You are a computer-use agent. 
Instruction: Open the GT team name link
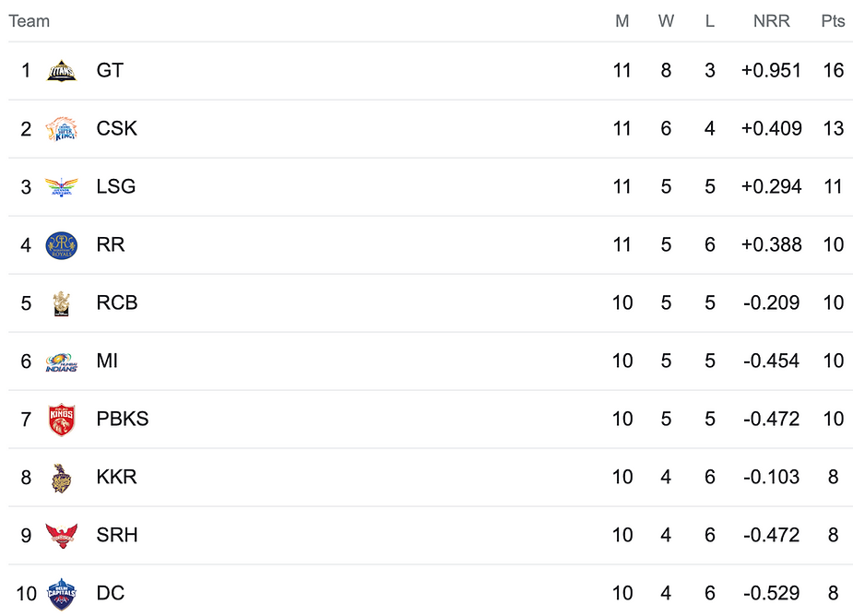(x=110, y=70)
